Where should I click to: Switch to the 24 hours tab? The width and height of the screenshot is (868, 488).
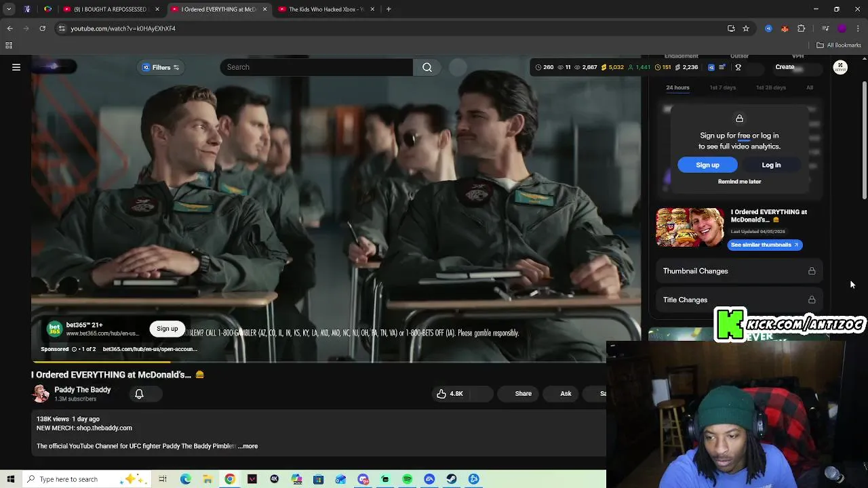click(x=677, y=87)
